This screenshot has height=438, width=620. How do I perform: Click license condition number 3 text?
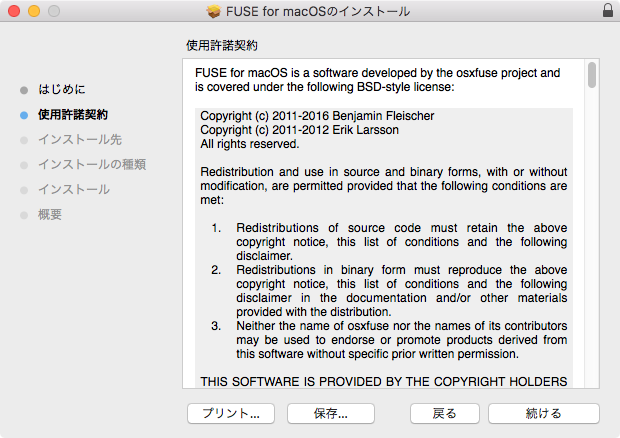coord(402,340)
